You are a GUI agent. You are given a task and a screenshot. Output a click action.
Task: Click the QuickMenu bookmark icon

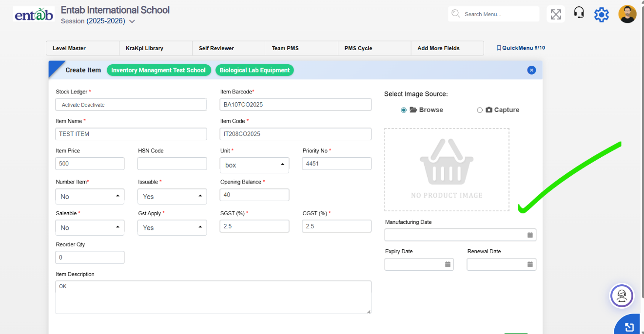tap(499, 48)
